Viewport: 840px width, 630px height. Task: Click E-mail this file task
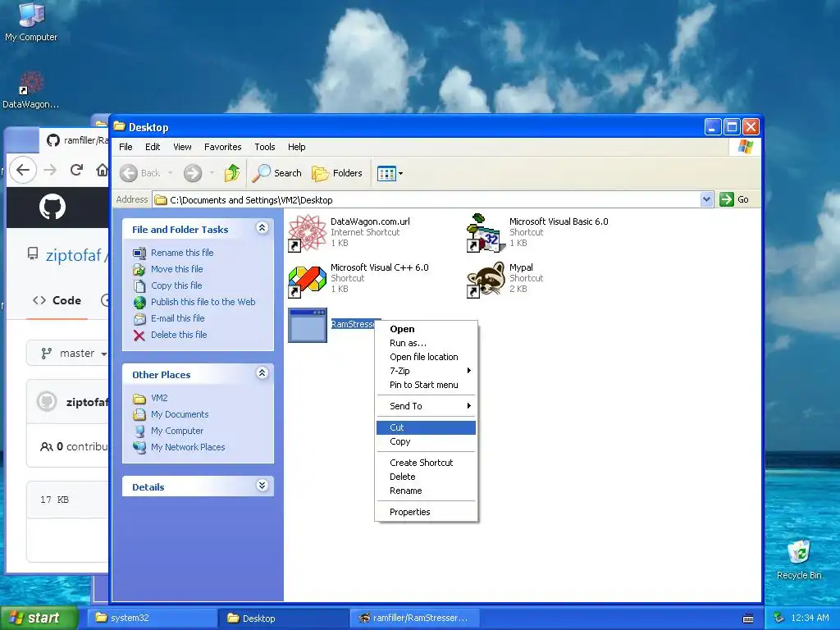[177, 318]
